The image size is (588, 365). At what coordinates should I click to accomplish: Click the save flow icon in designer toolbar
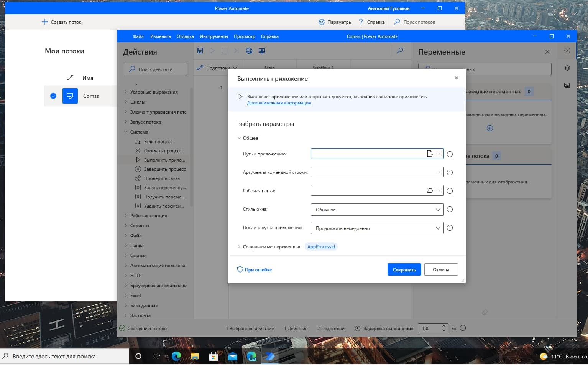200,51
